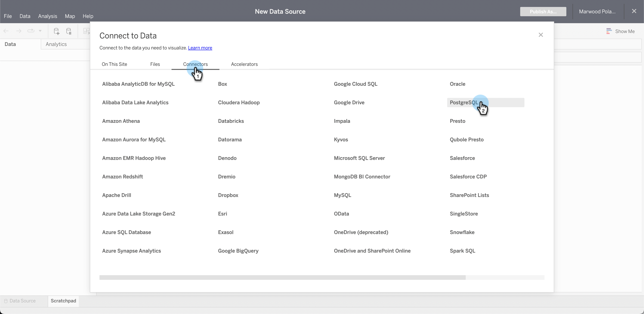Select the Salesforce connector

pyautogui.click(x=462, y=158)
